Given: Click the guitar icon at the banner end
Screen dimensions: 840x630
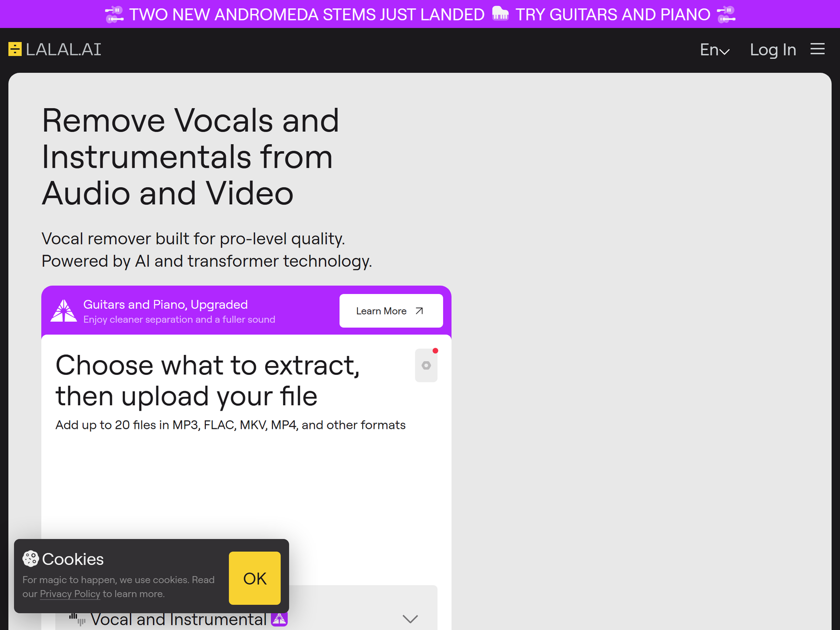Looking at the screenshot, I should click(x=726, y=14).
